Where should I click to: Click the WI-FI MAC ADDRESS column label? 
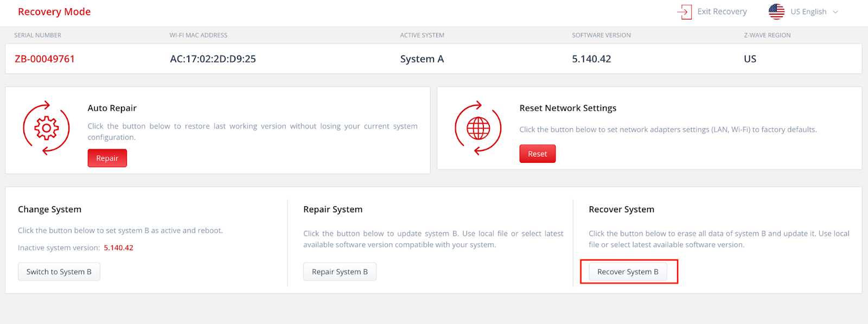click(x=198, y=35)
